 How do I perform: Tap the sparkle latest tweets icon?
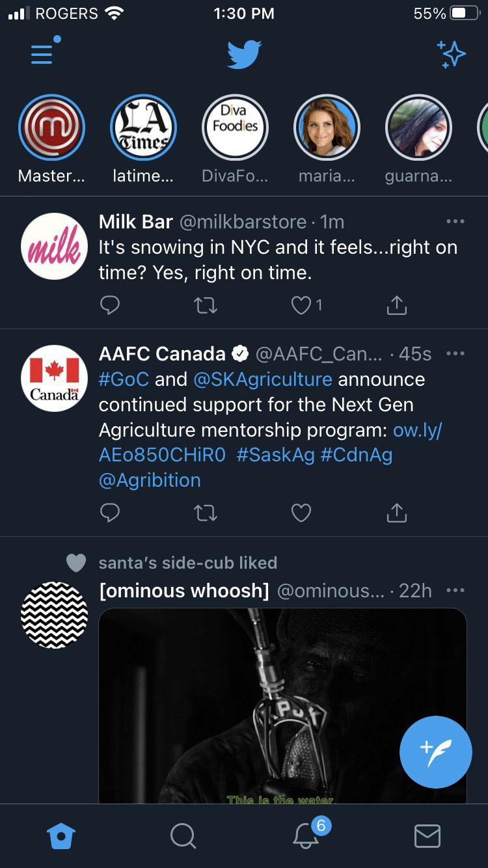[x=451, y=54]
